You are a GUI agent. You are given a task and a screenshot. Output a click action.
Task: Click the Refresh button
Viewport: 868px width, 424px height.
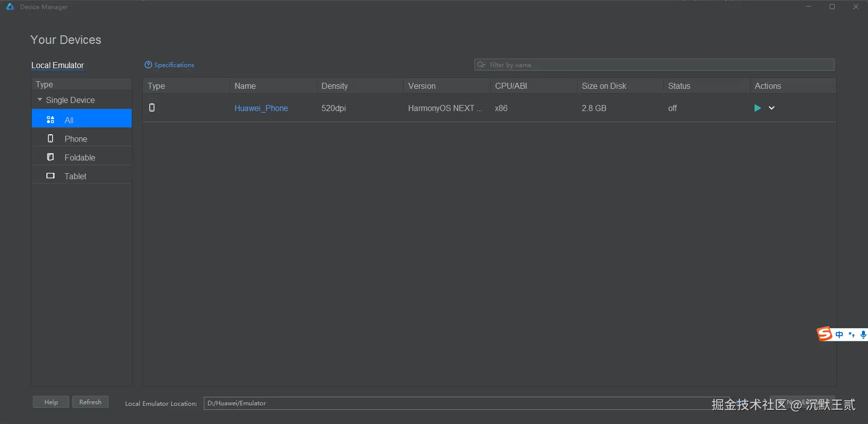[90, 402]
